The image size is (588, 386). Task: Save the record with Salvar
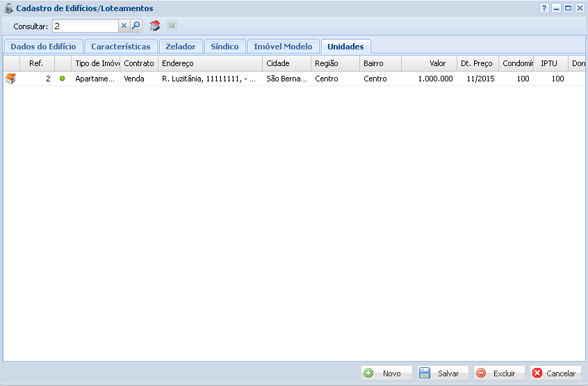click(443, 373)
